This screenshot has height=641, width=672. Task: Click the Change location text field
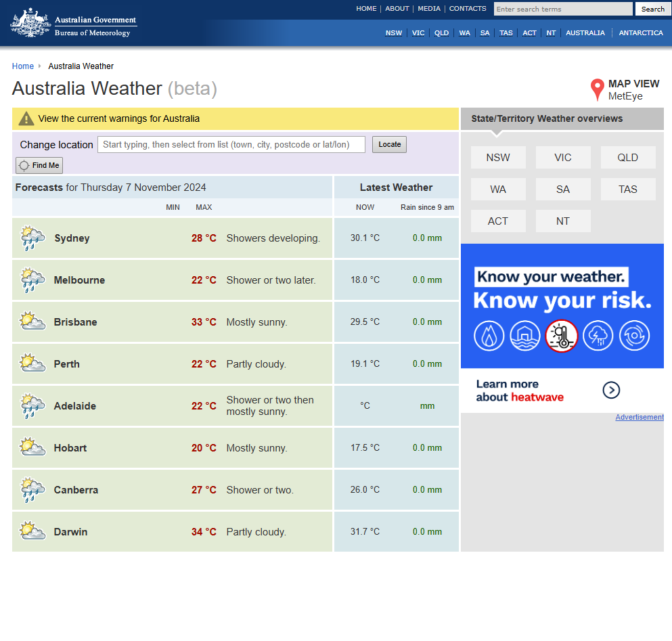[x=231, y=145]
